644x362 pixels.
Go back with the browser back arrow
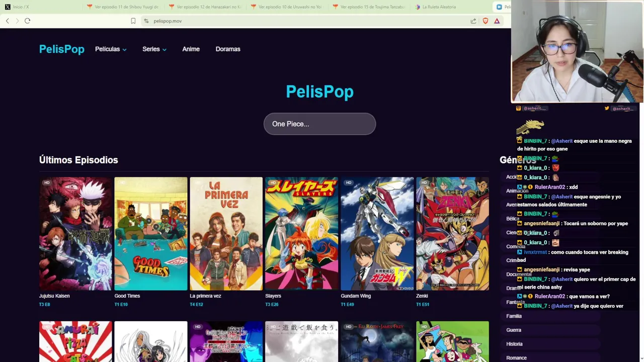click(8, 21)
